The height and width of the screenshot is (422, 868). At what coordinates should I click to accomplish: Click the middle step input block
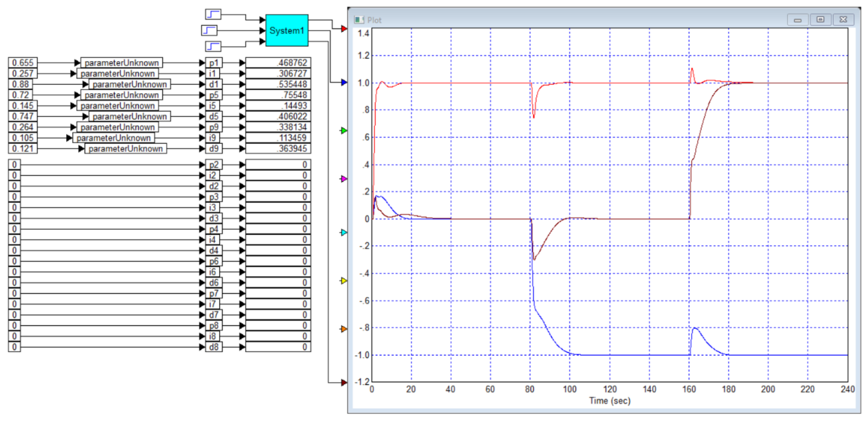209,30
